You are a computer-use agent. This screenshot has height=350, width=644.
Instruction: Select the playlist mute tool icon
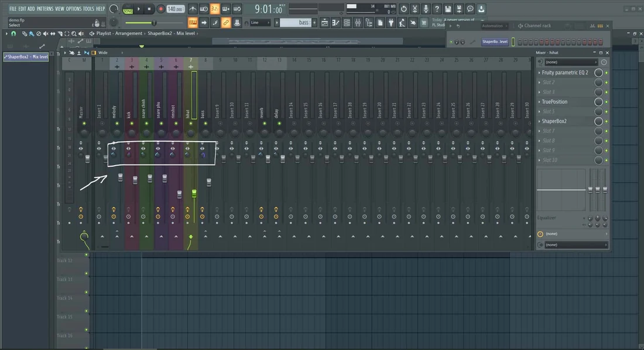coord(46,34)
